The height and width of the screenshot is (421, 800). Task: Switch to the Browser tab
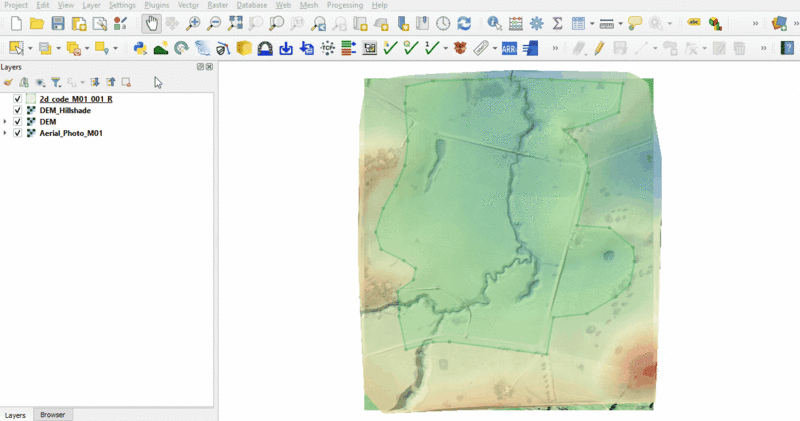point(51,414)
